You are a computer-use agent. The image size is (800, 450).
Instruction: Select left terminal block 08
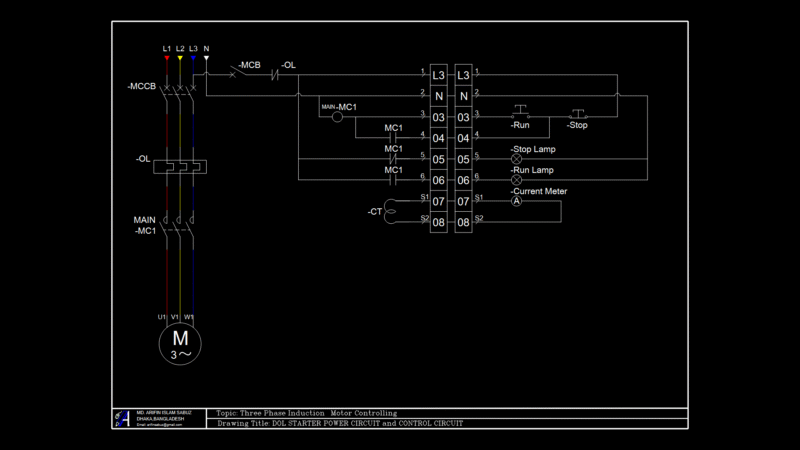point(439,222)
